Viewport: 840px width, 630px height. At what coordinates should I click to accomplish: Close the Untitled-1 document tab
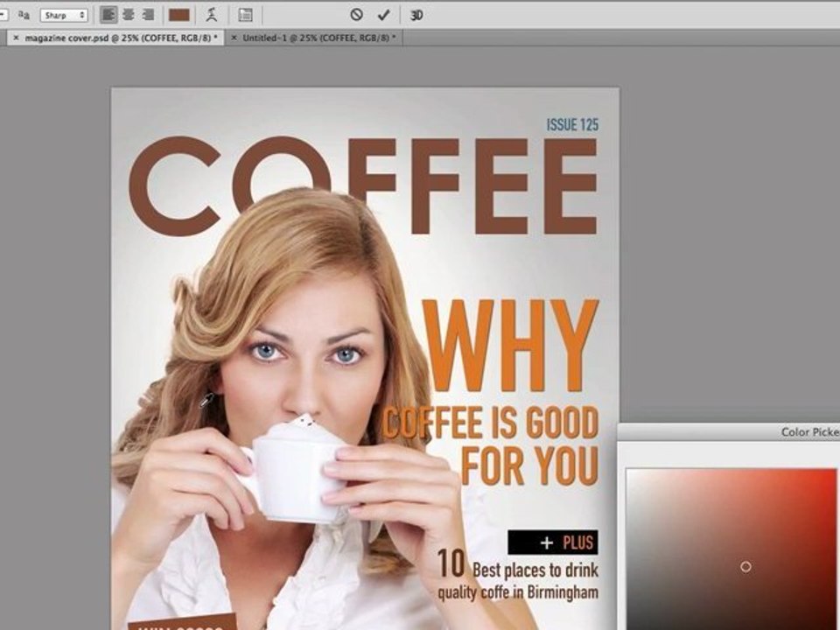(234, 38)
